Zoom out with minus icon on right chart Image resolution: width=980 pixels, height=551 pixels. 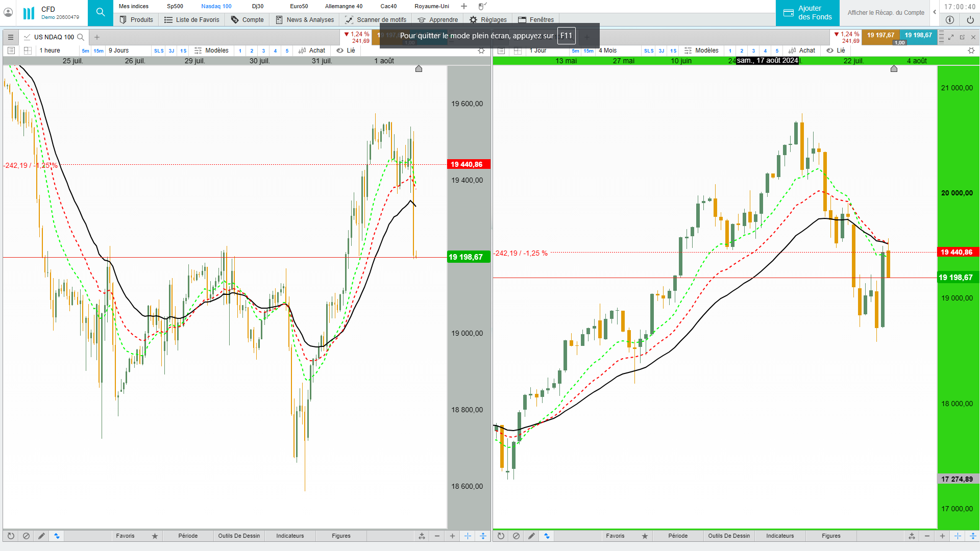927,536
